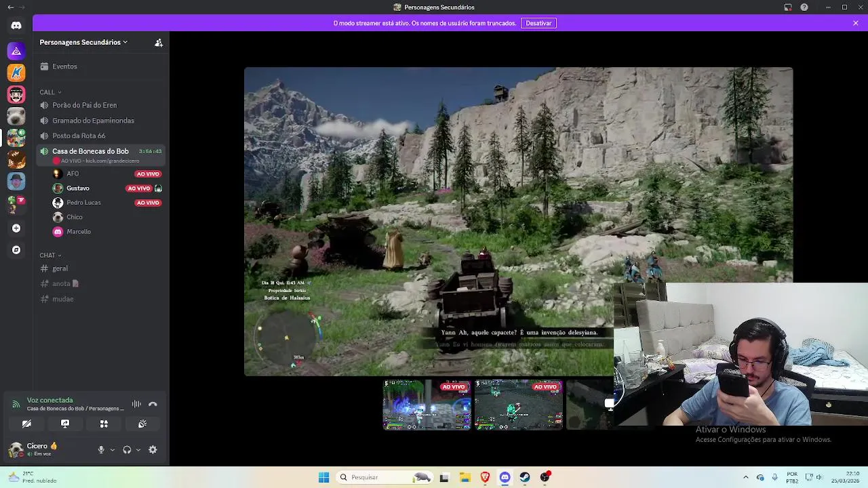The width and height of the screenshot is (868, 488).
Task: Open headphone output device options arrow
Action: tap(138, 449)
